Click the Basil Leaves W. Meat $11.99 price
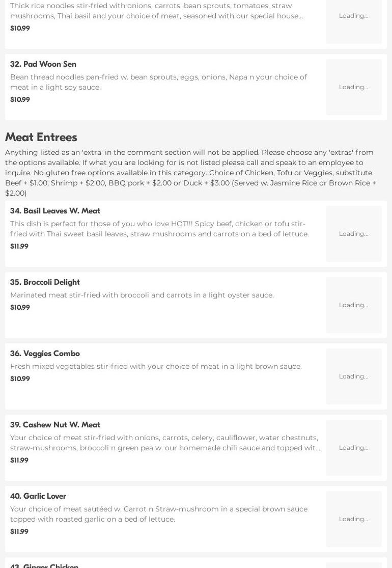The width and height of the screenshot is (392, 568). [x=19, y=247]
